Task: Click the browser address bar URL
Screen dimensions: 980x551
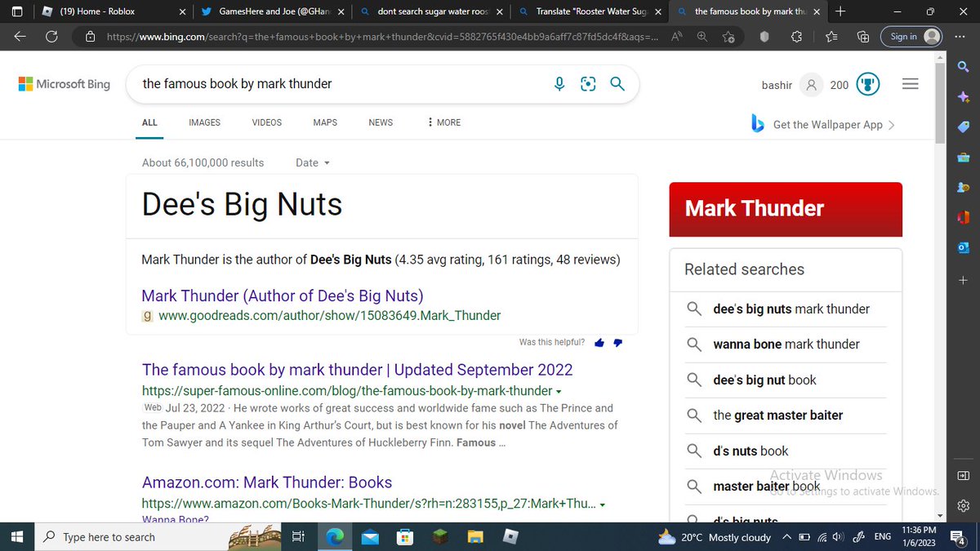Action: point(382,37)
